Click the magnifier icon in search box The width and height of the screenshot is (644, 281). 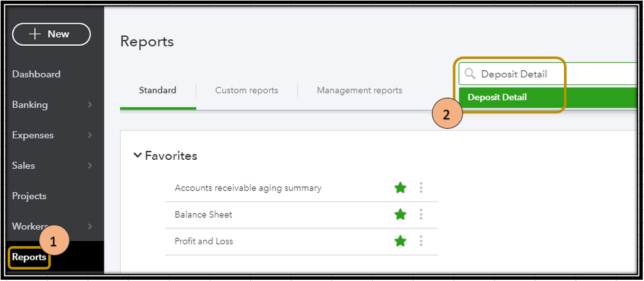point(470,74)
